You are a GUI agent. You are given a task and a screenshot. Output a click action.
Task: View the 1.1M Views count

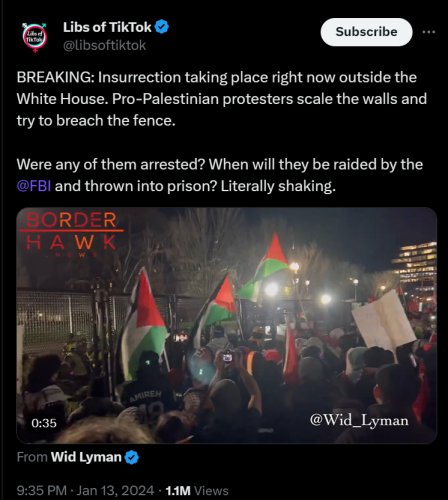[x=197, y=491]
